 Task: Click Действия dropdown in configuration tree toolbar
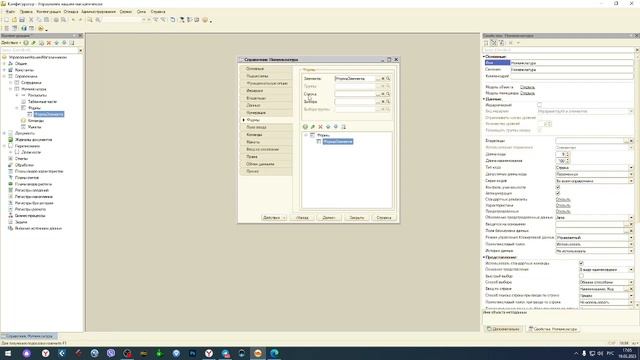[x=11, y=42]
